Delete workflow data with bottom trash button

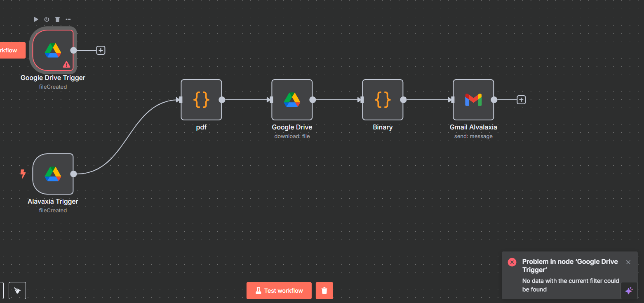tap(324, 291)
